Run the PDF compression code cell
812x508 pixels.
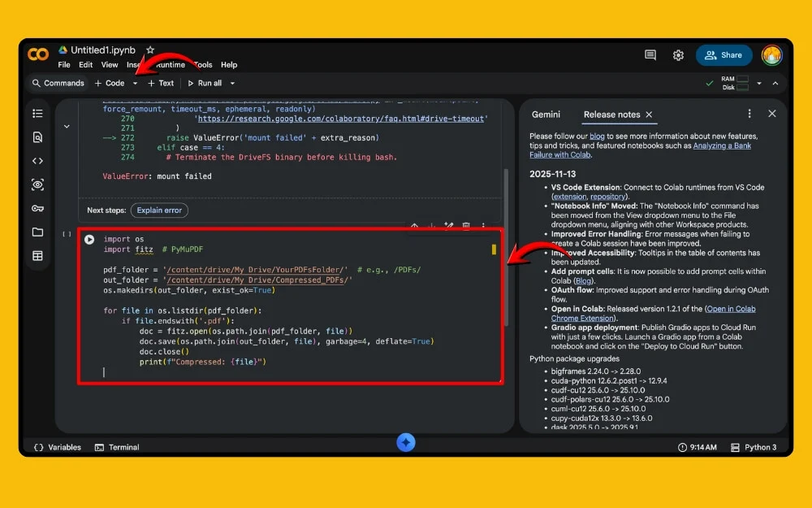coord(89,239)
